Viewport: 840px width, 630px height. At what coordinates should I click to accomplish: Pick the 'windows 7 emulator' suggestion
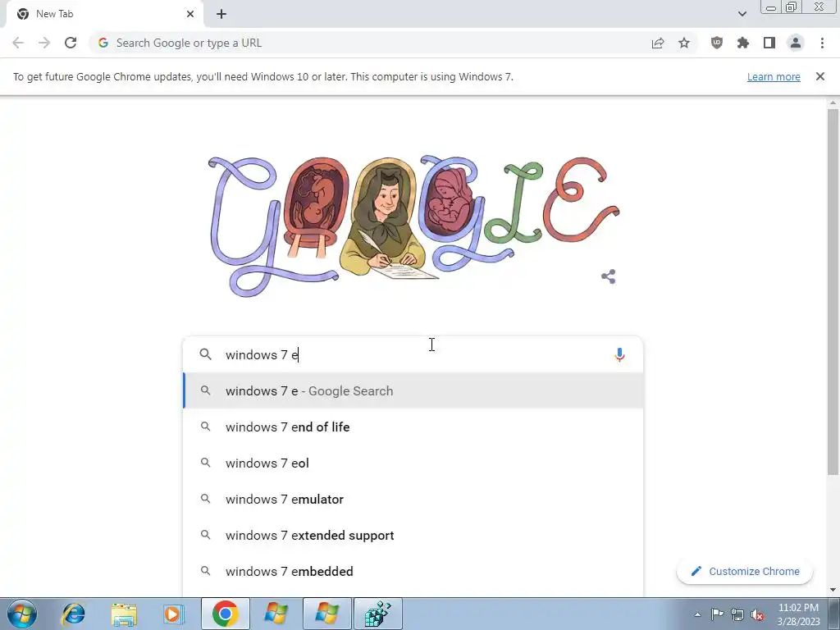(x=413, y=499)
